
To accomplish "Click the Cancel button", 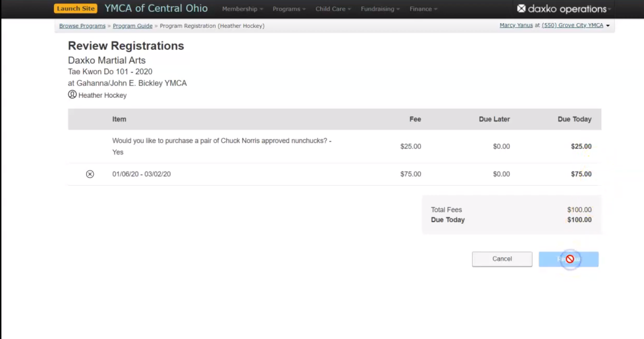I will tap(502, 259).
